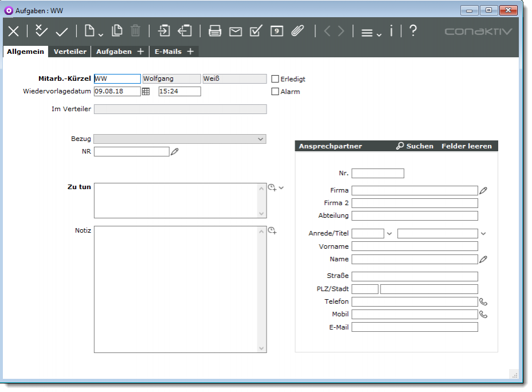Click Suchen in Ansprechpartner panel
Viewport: 532px width, 392px height.
tap(414, 146)
